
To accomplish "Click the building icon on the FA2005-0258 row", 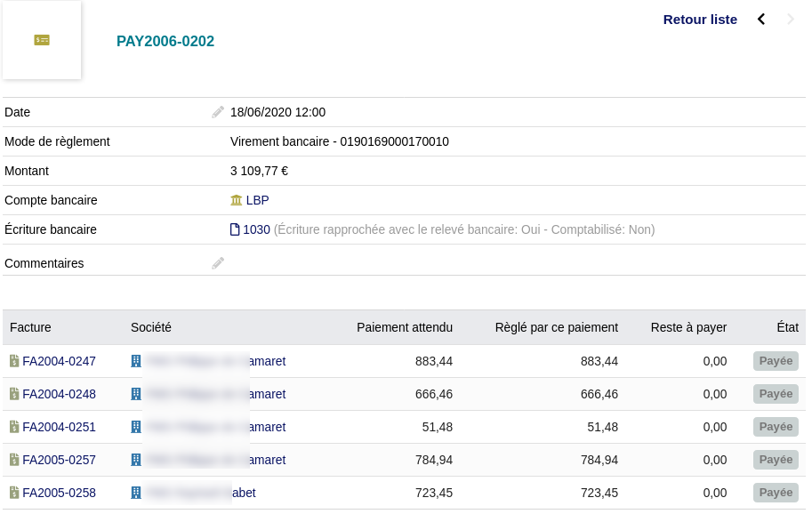I will click(135, 493).
